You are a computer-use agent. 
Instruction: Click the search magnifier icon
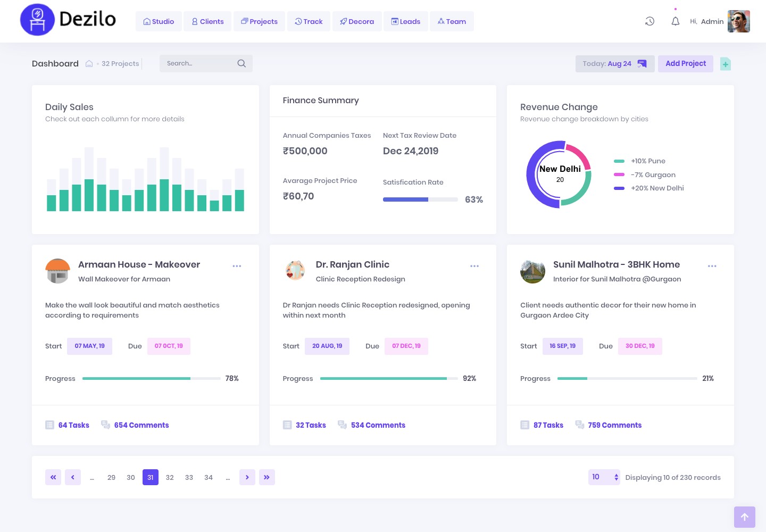click(242, 63)
